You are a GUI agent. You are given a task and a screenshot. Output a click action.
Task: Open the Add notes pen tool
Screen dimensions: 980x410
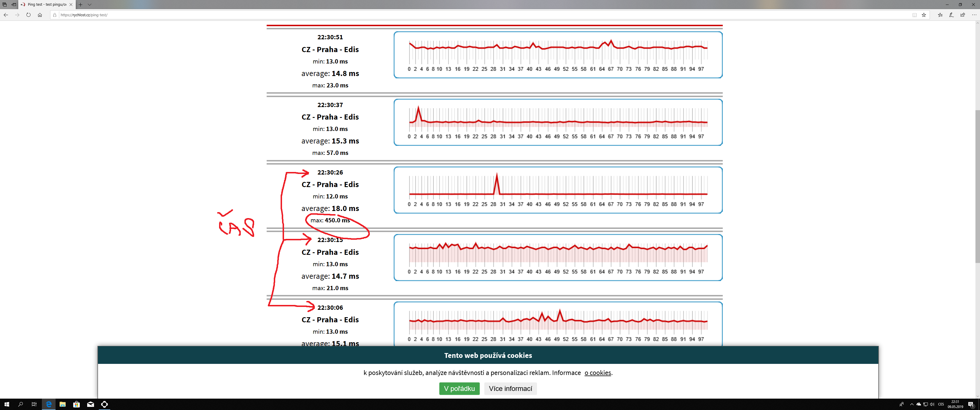pos(951,15)
